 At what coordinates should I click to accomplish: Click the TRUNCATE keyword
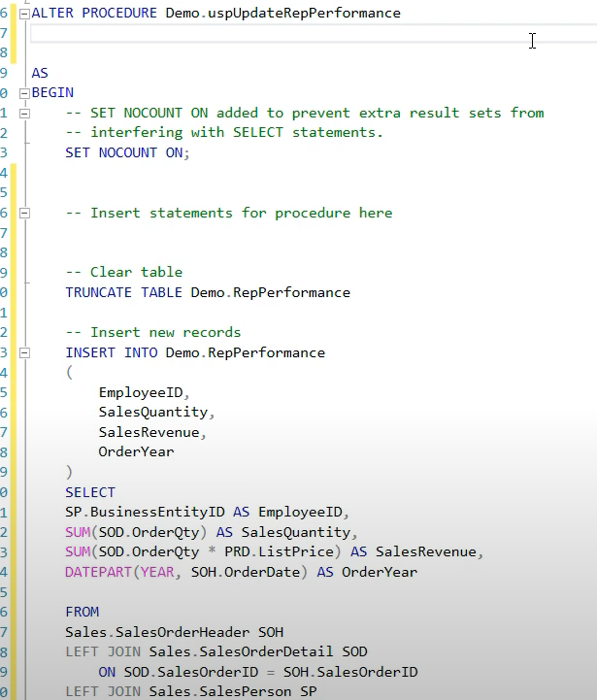pyautogui.click(x=99, y=292)
